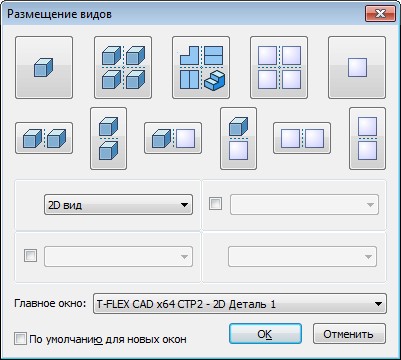This screenshot has width=401, height=360.
Task: Select the single 2D view layout
Action: (x=357, y=68)
